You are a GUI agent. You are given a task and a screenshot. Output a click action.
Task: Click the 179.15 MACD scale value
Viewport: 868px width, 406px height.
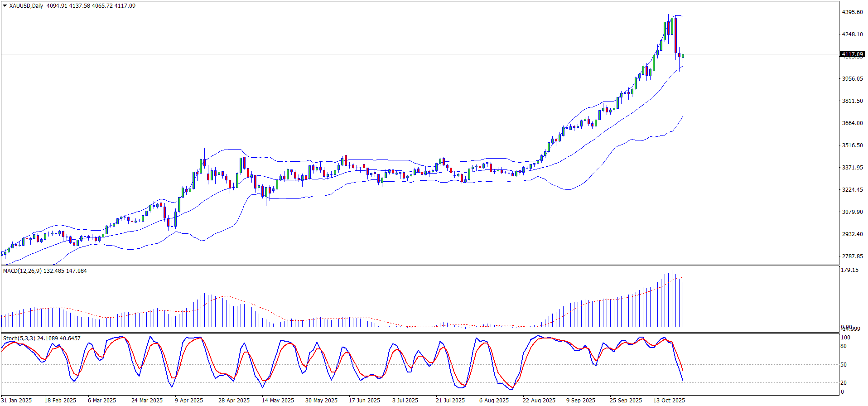click(849, 270)
